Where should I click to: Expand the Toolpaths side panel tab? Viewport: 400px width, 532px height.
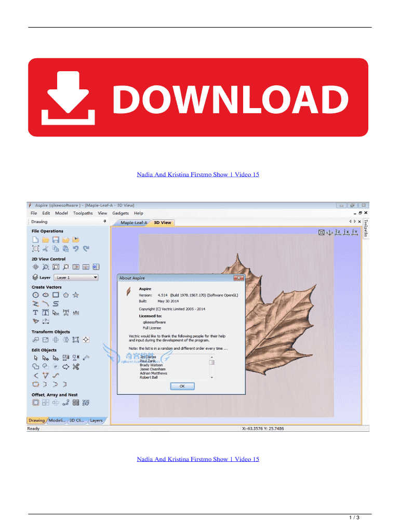point(366,228)
